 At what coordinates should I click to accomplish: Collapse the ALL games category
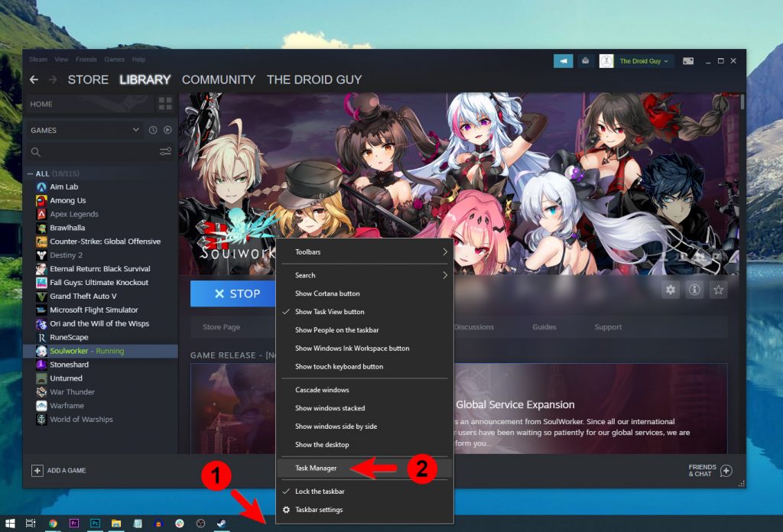click(31, 174)
